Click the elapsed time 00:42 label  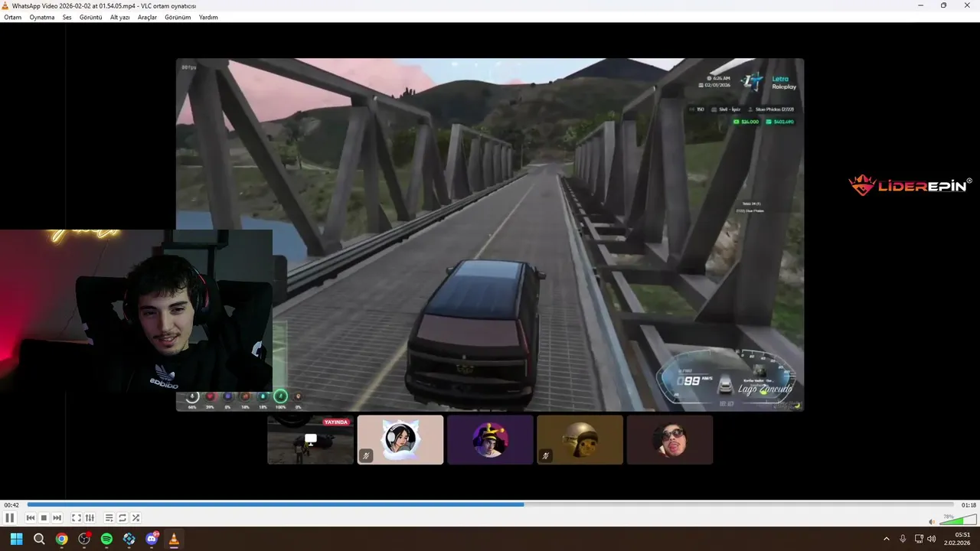click(x=11, y=505)
